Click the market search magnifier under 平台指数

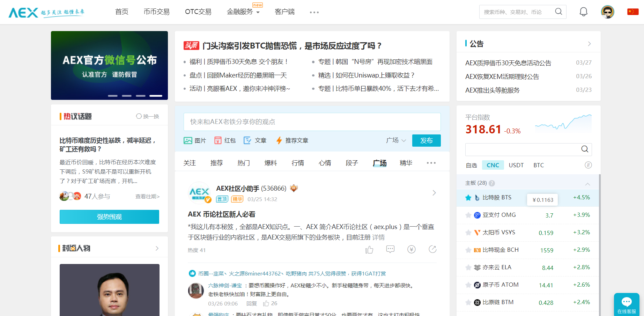pyautogui.click(x=585, y=149)
